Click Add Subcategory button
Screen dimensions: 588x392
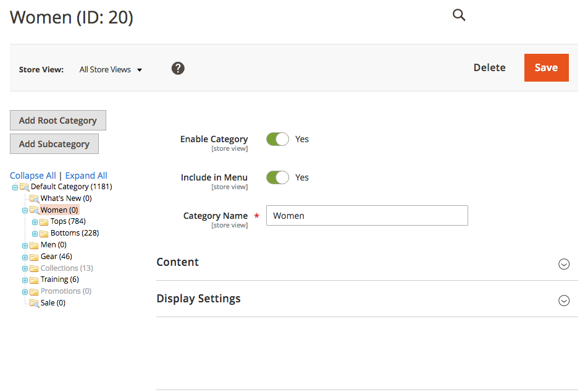tap(54, 144)
